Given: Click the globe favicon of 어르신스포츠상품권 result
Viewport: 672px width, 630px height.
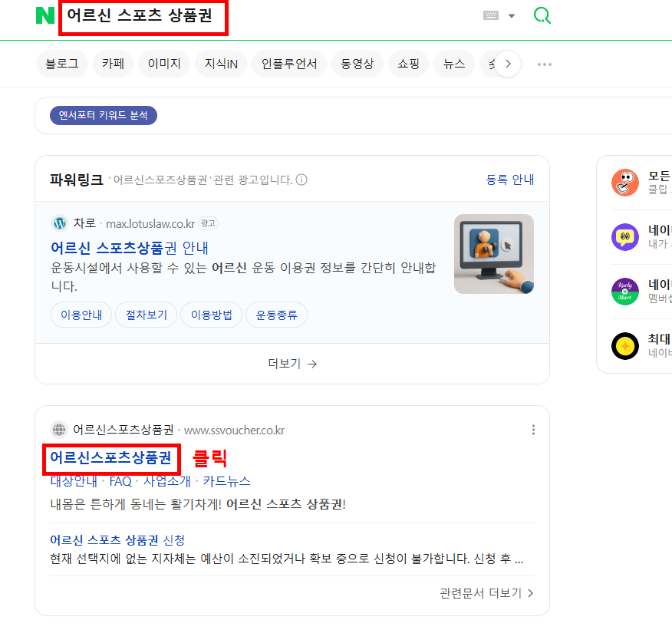Looking at the screenshot, I should coord(59,430).
